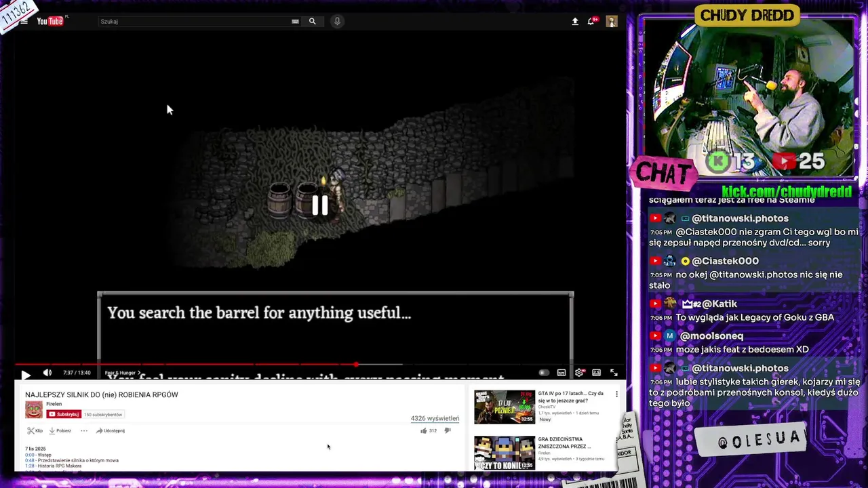Open the GTA IV po 17 latach thumbnail
Image resolution: width=868 pixels, height=488 pixels.
point(505,407)
